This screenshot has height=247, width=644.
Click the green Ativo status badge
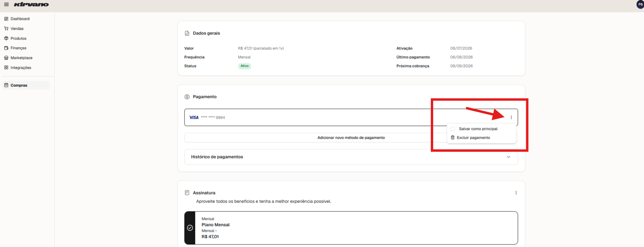click(244, 66)
